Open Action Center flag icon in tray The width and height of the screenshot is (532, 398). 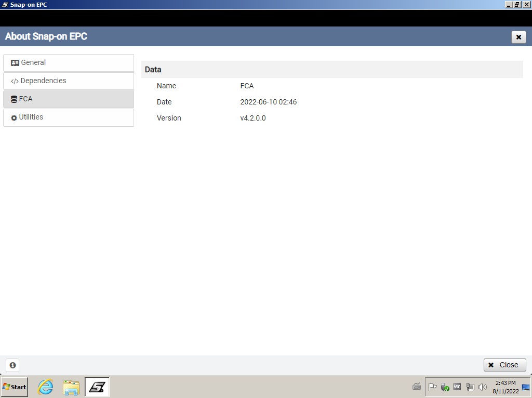433,387
